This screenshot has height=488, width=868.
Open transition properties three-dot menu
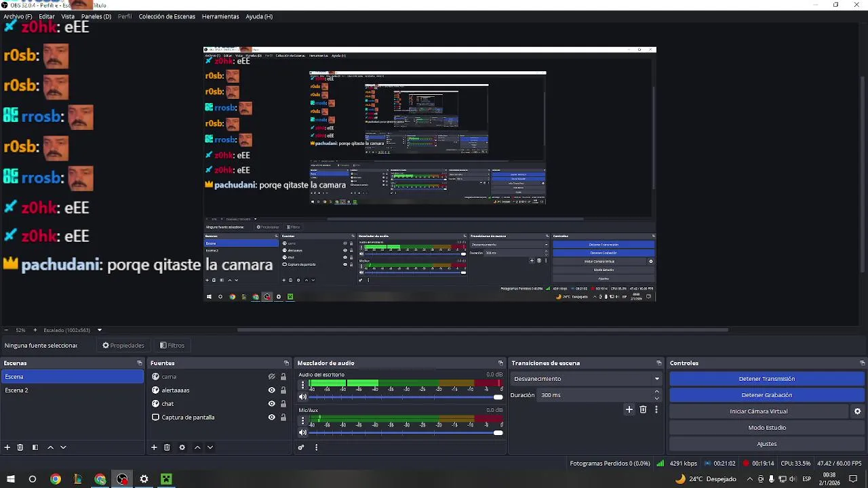656,409
